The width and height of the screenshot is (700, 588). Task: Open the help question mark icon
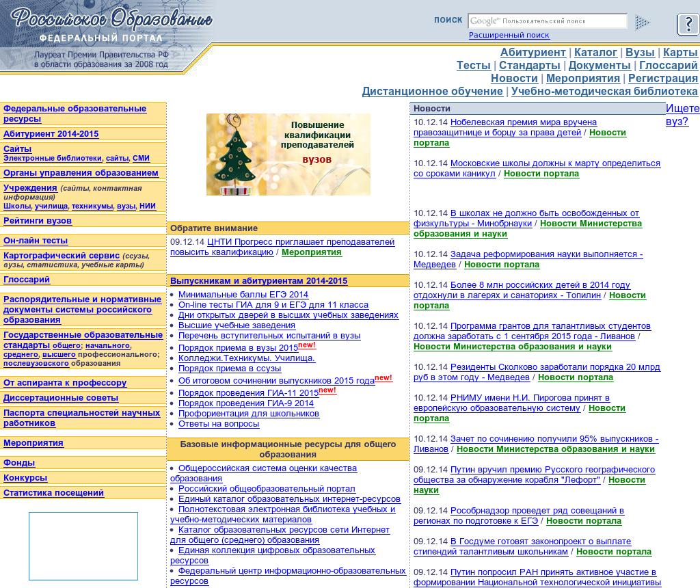point(688,24)
